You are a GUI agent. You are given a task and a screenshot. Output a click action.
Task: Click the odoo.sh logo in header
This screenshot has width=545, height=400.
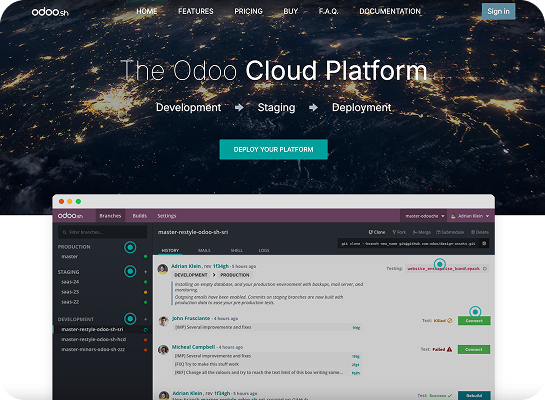tap(50, 12)
